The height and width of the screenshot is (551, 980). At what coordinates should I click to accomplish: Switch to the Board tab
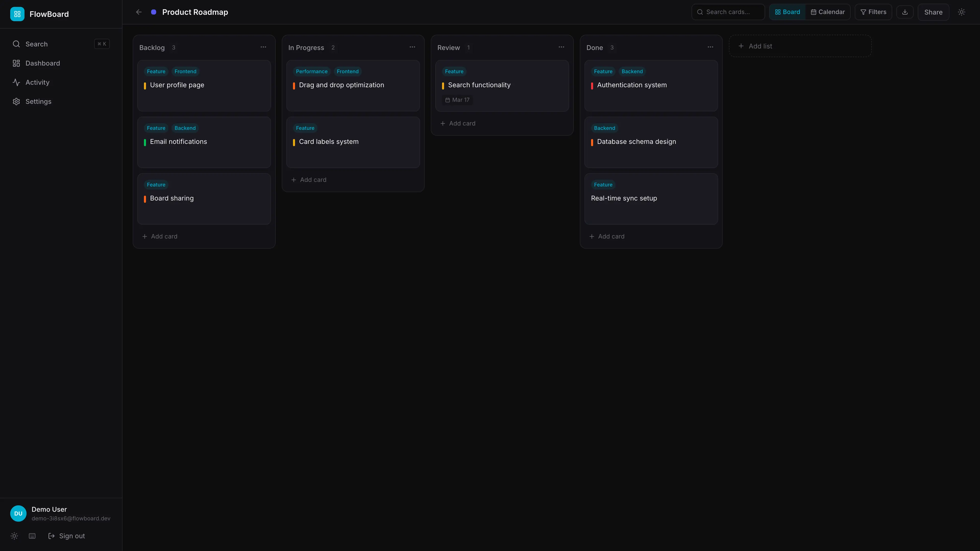pyautogui.click(x=787, y=12)
